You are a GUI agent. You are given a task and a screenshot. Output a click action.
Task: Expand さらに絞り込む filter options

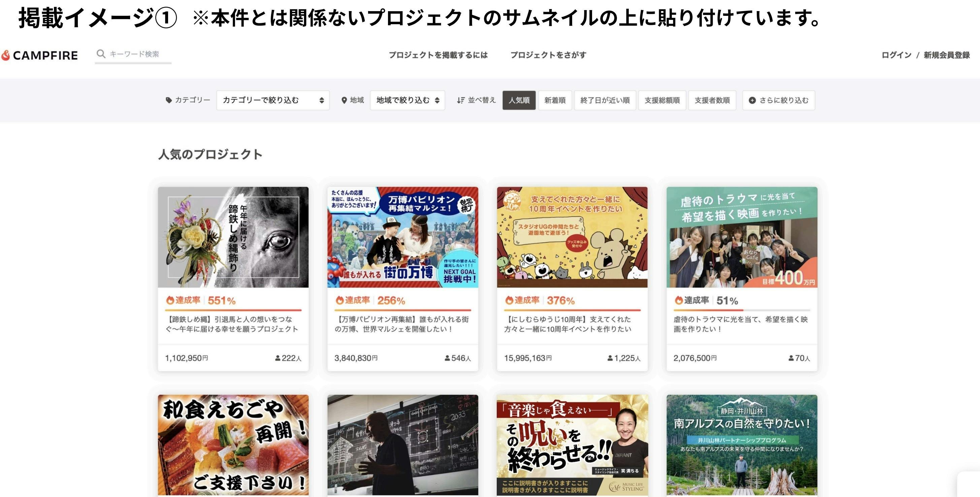point(779,100)
